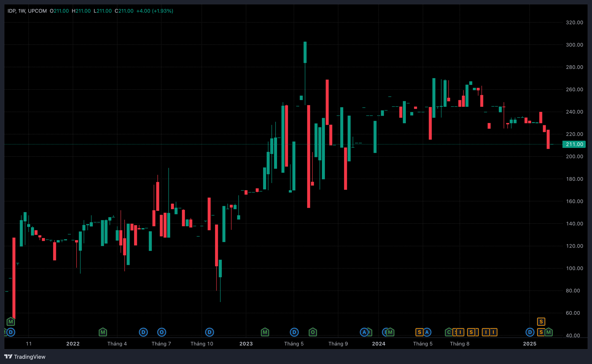
Task: Click the 180.00 price axis label
Action: tap(574, 179)
